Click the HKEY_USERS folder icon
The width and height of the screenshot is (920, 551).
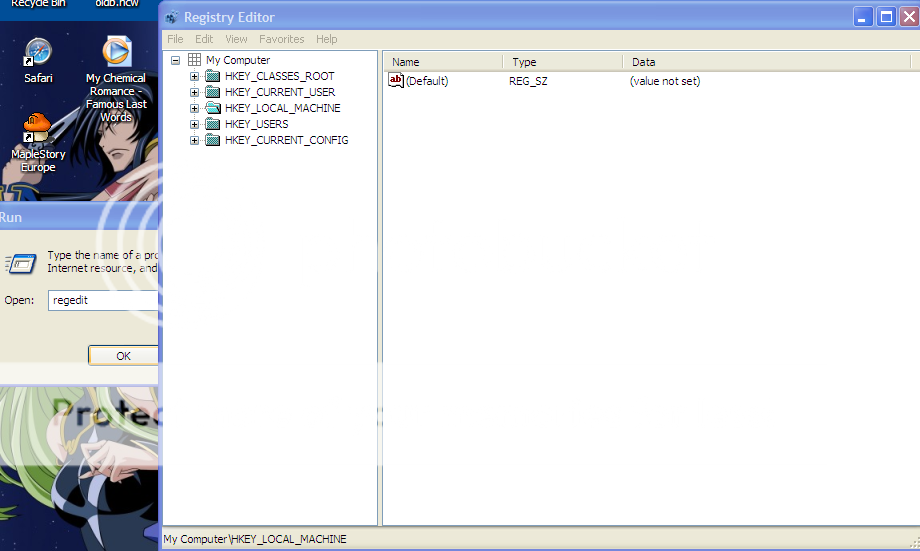[212, 124]
